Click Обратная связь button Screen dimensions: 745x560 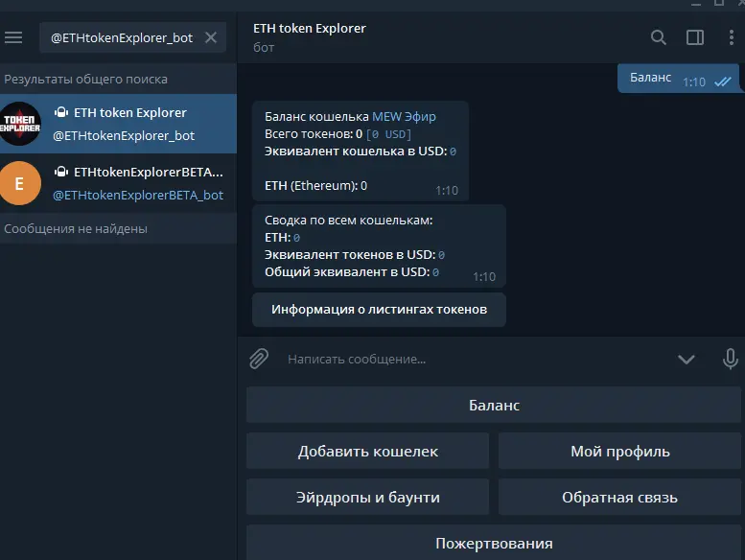point(619,497)
